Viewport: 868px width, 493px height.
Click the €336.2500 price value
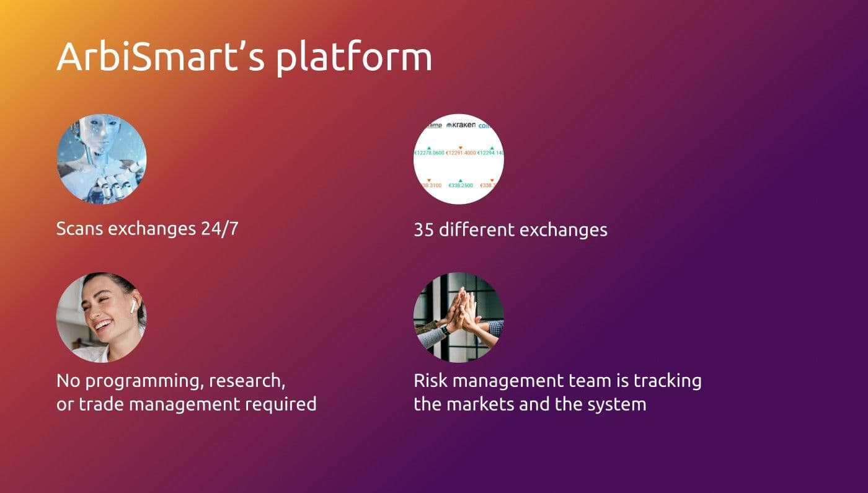[461, 185]
